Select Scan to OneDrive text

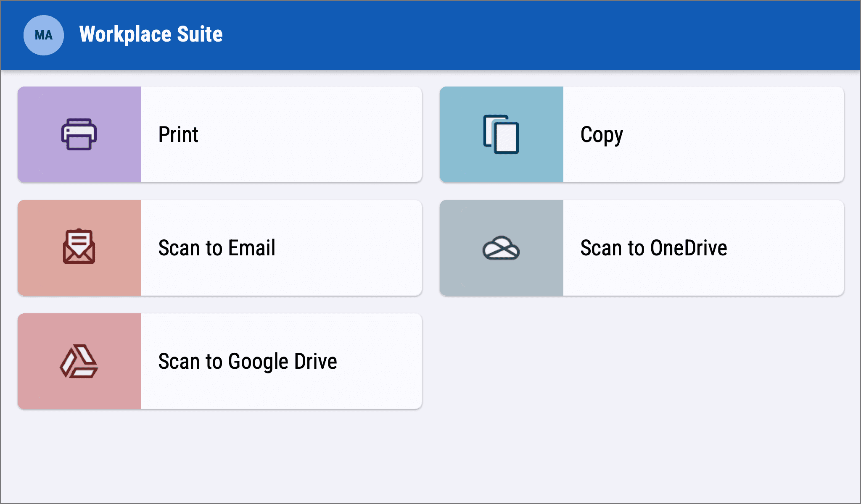click(654, 248)
